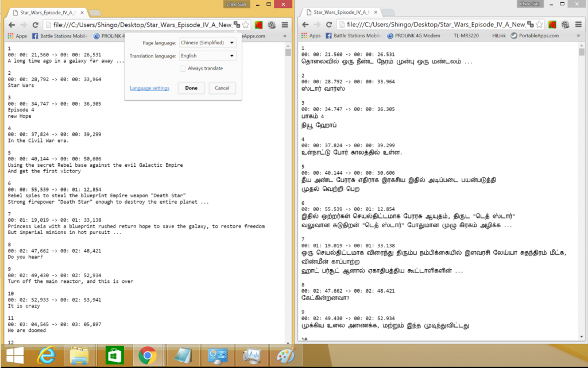The width and height of the screenshot is (588, 368).
Task: Open Control Panel icon in taskbar
Action: [x=218, y=355]
